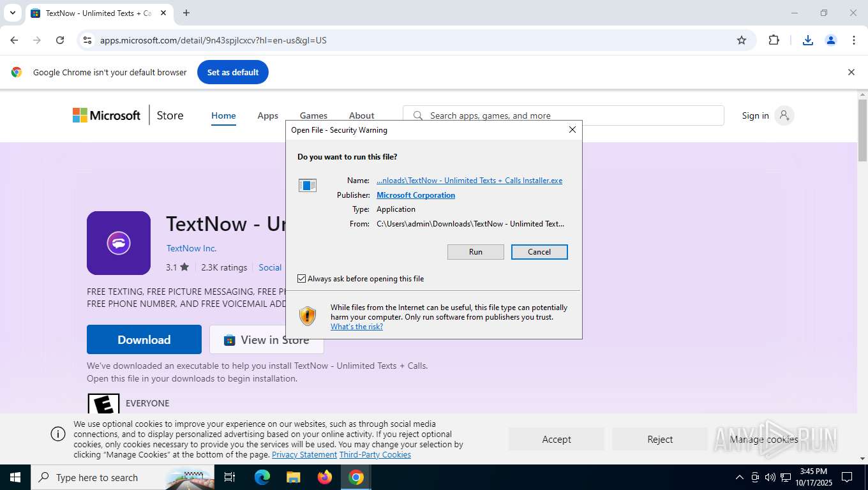868x490 pixels.
Task: View site information icon in address bar
Action: point(87,40)
